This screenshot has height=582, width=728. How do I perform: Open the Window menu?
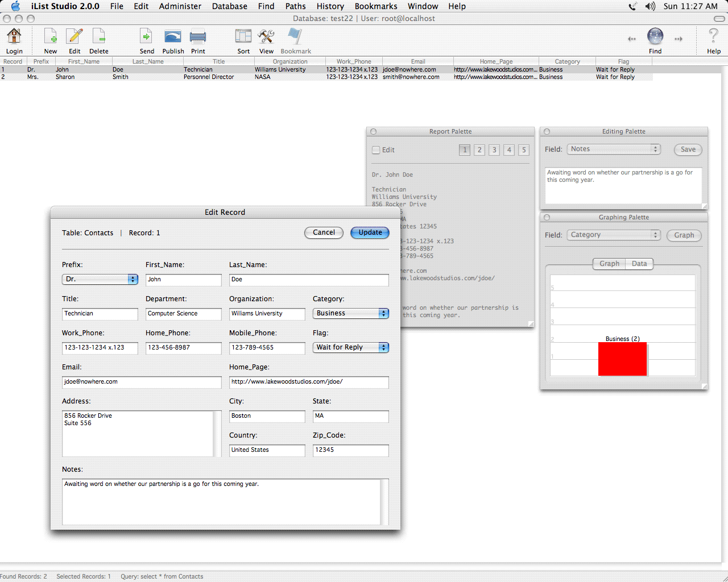[423, 6]
